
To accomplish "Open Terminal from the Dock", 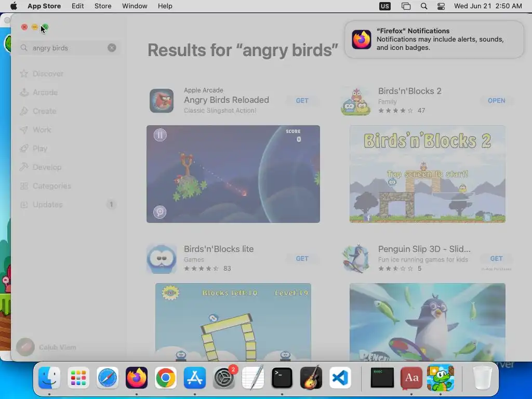I will coord(282,378).
